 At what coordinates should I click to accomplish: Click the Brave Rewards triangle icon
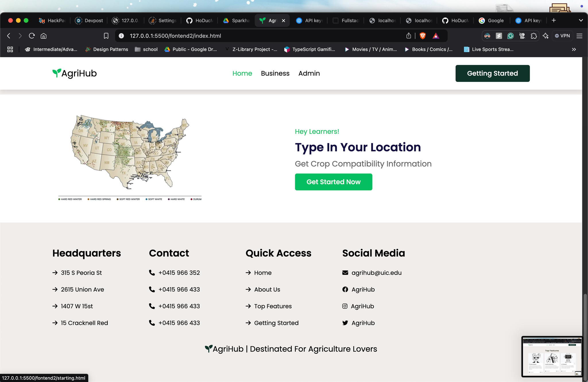coord(436,36)
